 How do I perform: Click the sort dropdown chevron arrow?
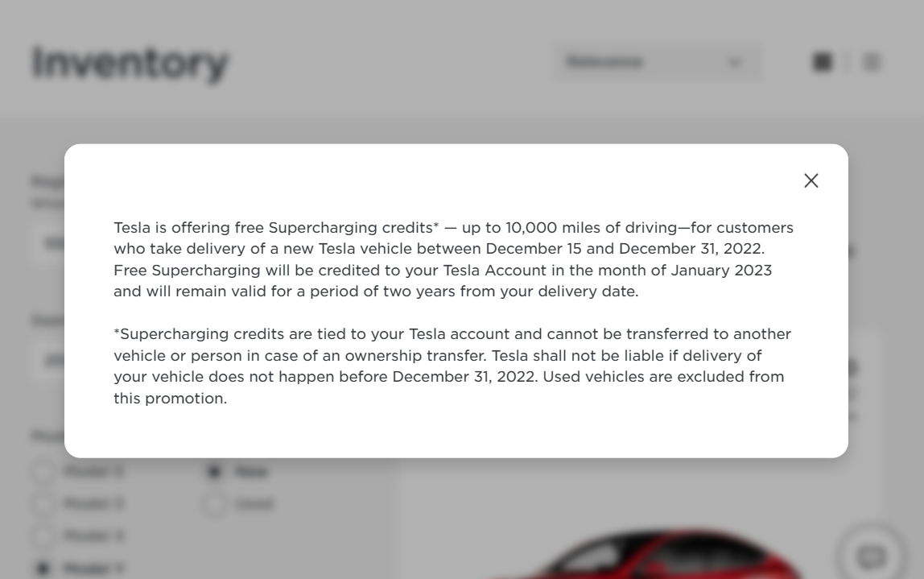[x=734, y=62]
